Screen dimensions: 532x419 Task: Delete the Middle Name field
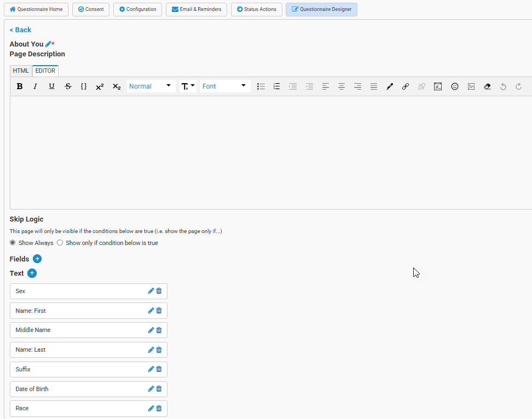159,330
